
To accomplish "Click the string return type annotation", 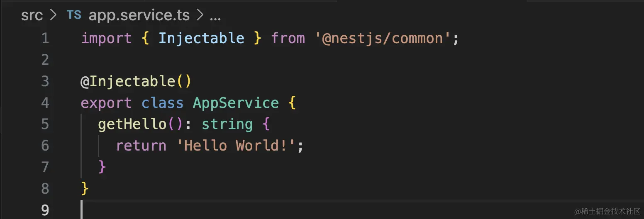I will pos(227,124).
